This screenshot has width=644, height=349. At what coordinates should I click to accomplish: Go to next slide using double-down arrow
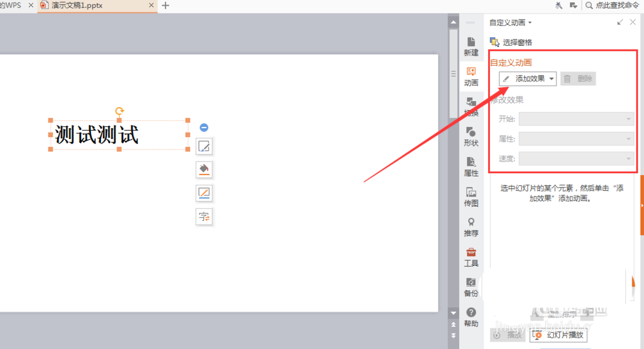pos(453,335)
